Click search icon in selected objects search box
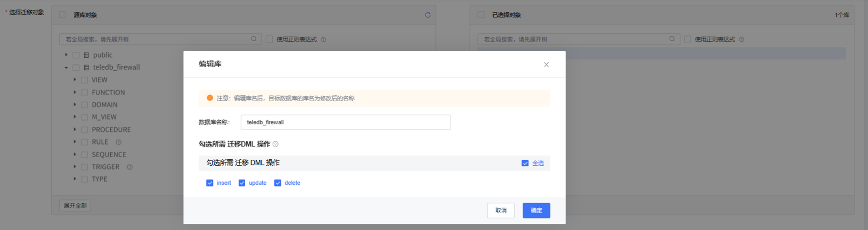 coord(672,39)
